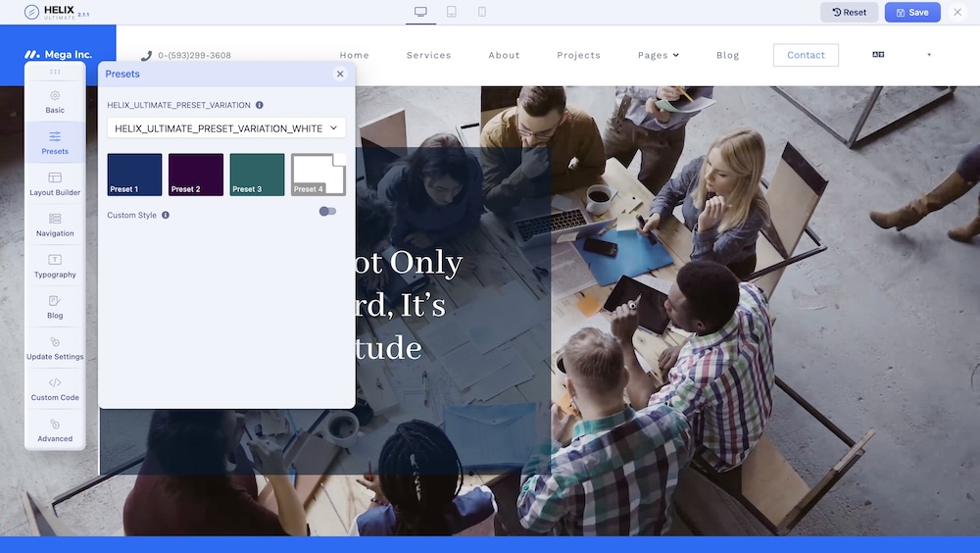This screenshot has height=553, width=980.
Task: Open the Projects menu item
Action: pyautogui.click(x=578, y=56)
